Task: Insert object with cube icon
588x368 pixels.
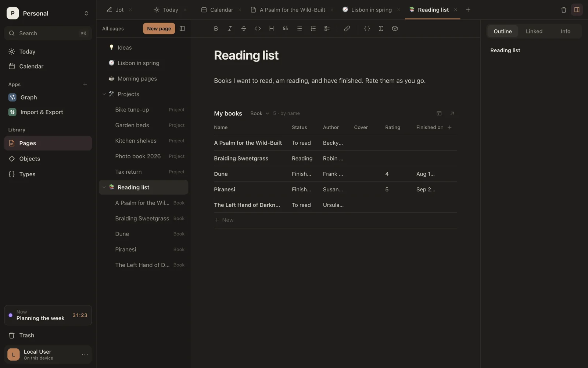Action: (x=395, y=29)
